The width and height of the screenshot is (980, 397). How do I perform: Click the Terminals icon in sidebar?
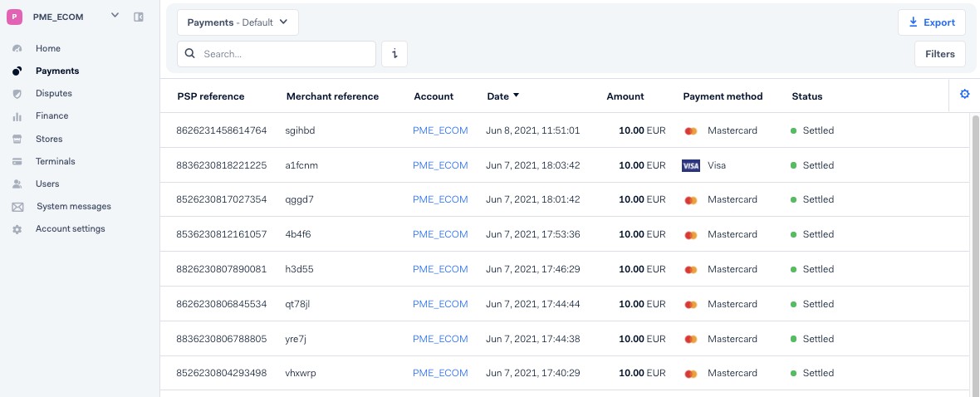tap(17, 162)
